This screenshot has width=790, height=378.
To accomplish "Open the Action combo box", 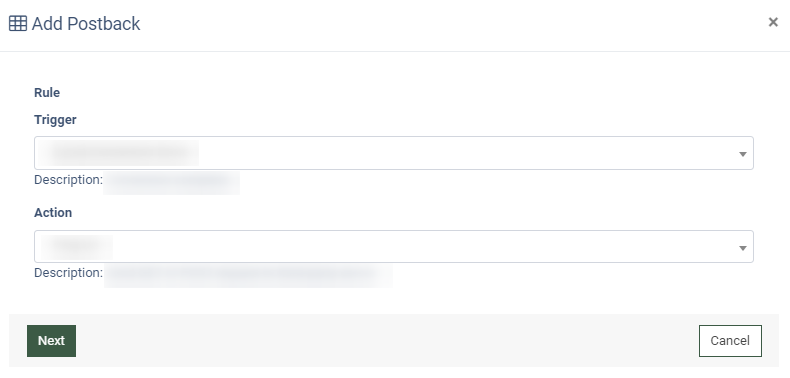I will point(393,246).
